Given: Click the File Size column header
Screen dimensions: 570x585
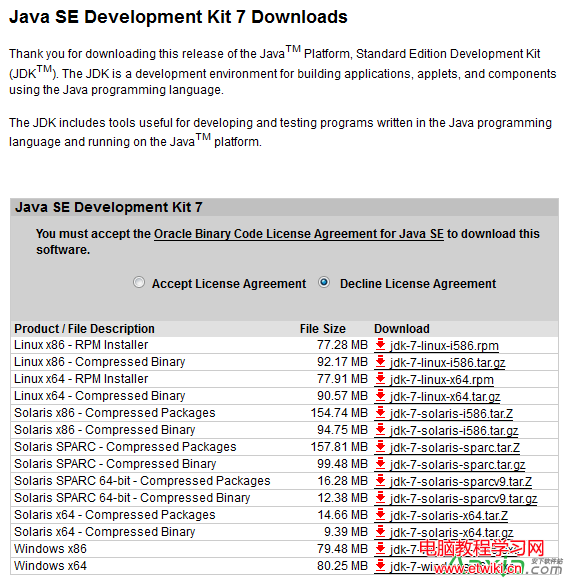Looking at the screenshot, I should (x=323, y=329).
